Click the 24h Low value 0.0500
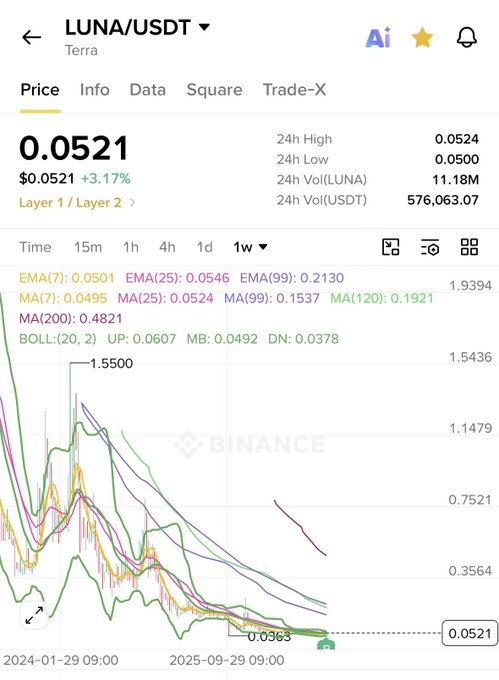This screenshot has width=499, height=680. (x=457, y=159)
